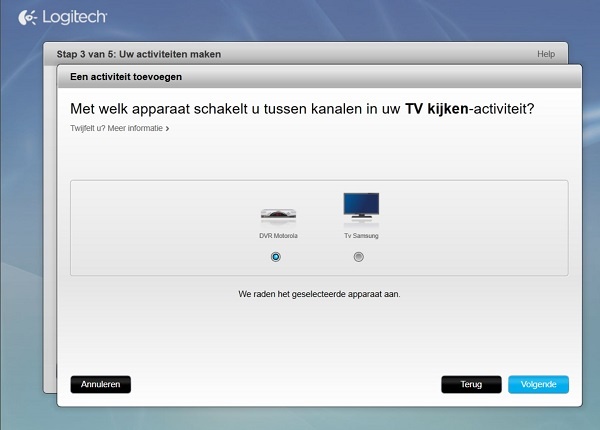Choose the Tv Samsung radio button

pos(359,257)
